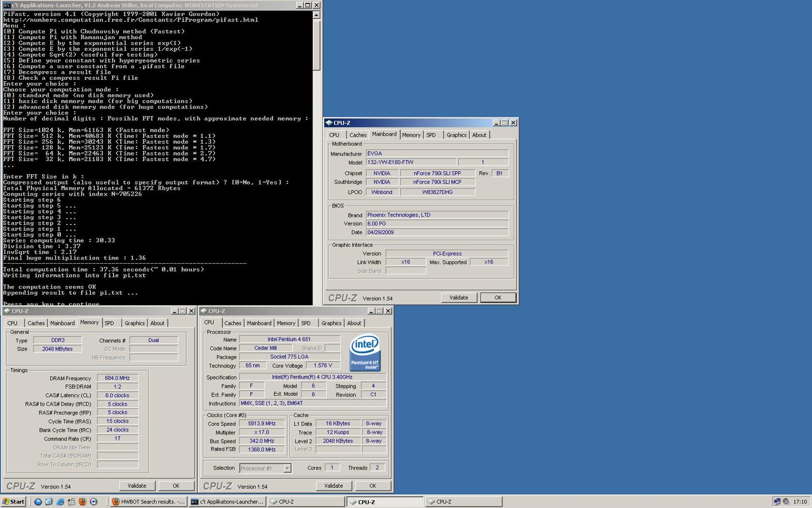Click the Code Name value Cedar Mill

coord(265,348)
